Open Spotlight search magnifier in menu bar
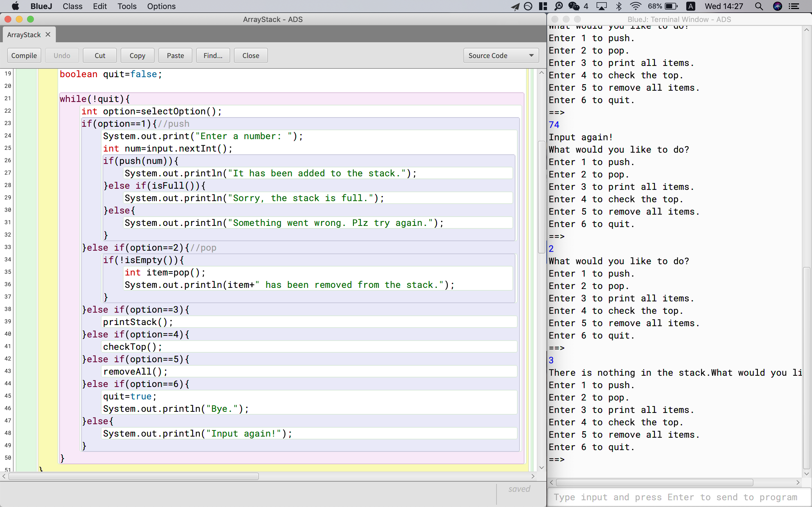Image resolution: width=812 pixels, height=507 pixels. point(759,6)
